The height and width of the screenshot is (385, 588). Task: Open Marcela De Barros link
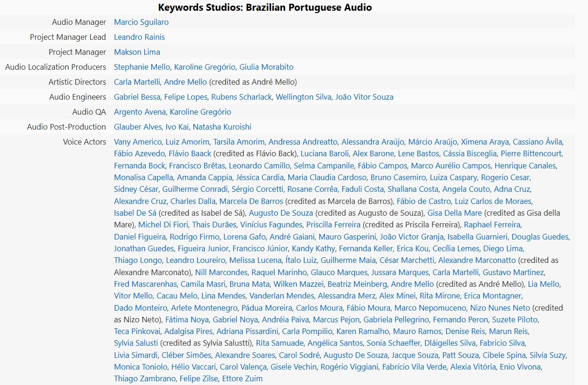pyautogui.click(x=251, y=201)
